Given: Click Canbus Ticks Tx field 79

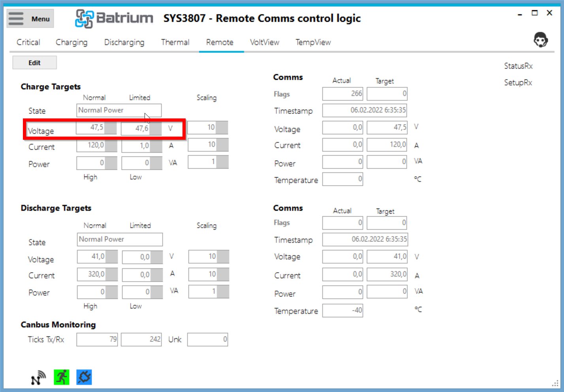Looking at the screenshot, I should (x=97, y=339).
